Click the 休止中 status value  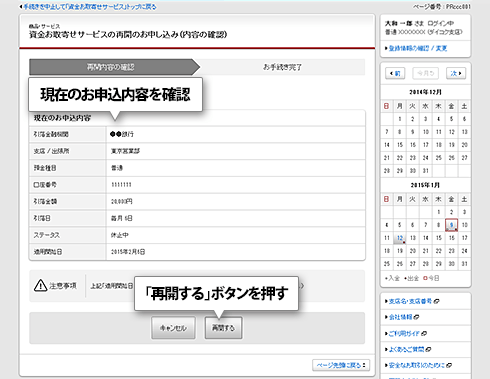pyautogui.click(x=120, y=235)
